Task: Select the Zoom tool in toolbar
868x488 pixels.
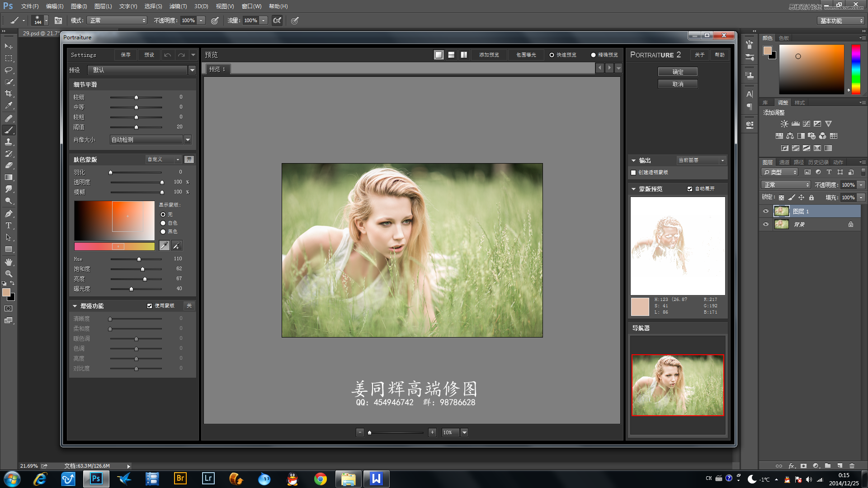Action: click(9, 274)
